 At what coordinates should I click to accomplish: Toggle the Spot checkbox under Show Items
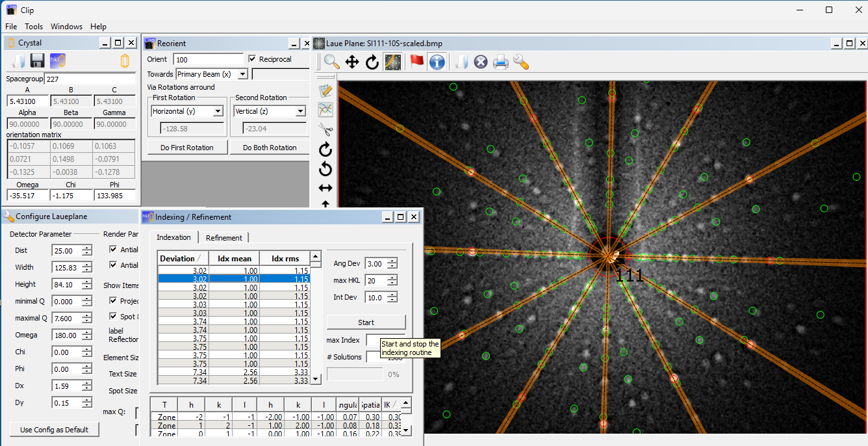coord(114,317)
